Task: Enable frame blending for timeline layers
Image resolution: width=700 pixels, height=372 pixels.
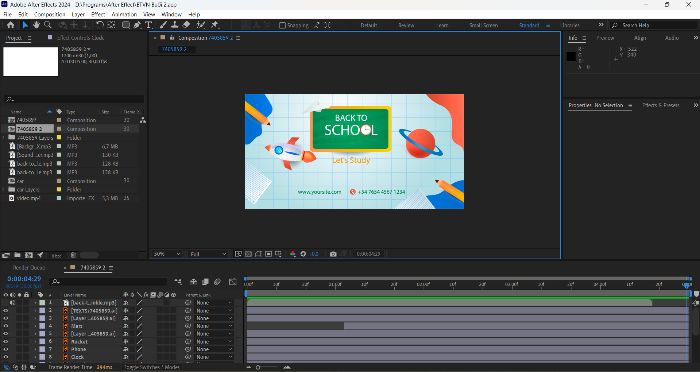Action: (x=205, y=281)
